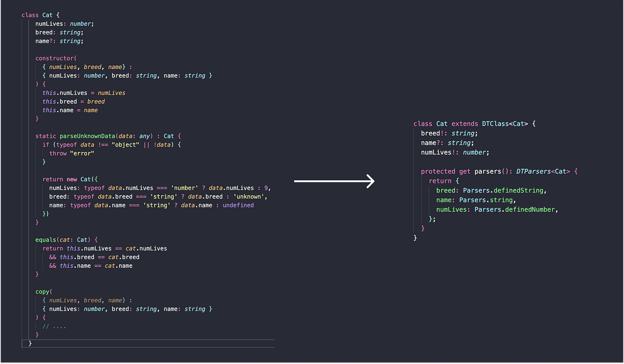Viewport: 624px width, 364px height.
Task: Click the line 'numLives: typeof data.numLives === 'number''
Action: click(160, 188)
